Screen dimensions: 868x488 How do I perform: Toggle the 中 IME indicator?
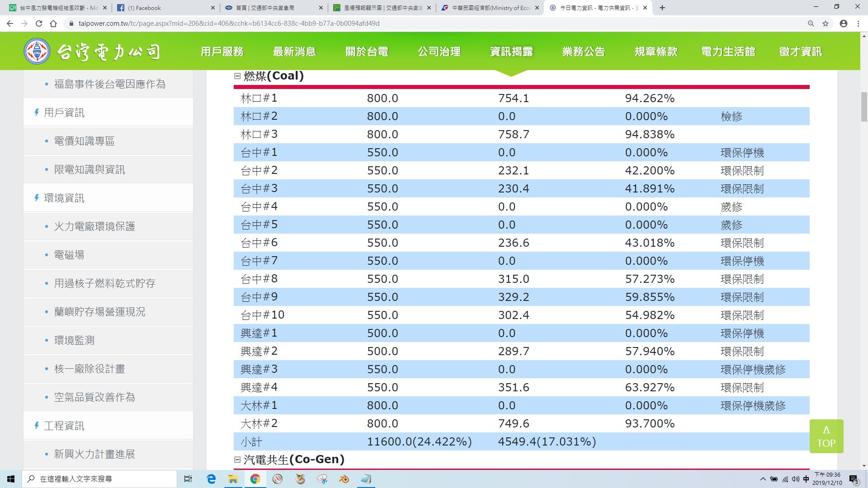tap(806, 479)
